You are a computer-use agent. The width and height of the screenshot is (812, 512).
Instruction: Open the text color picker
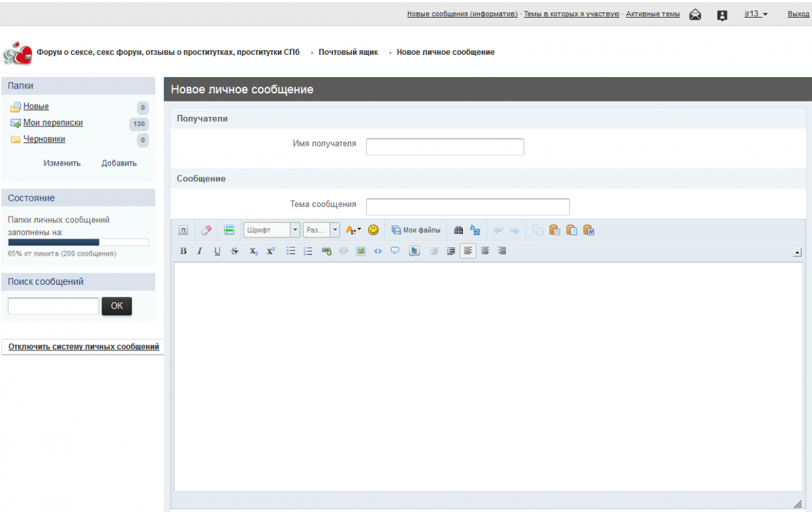[x=353, y=230]
